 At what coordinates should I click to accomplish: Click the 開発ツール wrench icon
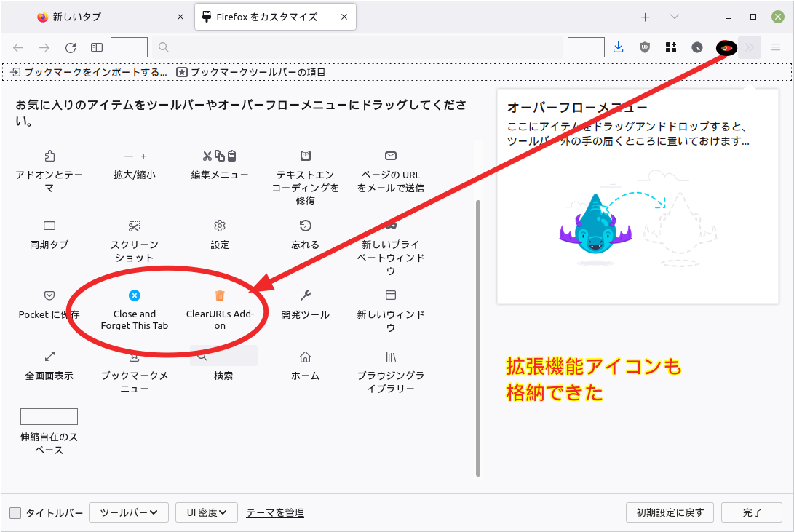pyautogui.click(x=306, y=295)
